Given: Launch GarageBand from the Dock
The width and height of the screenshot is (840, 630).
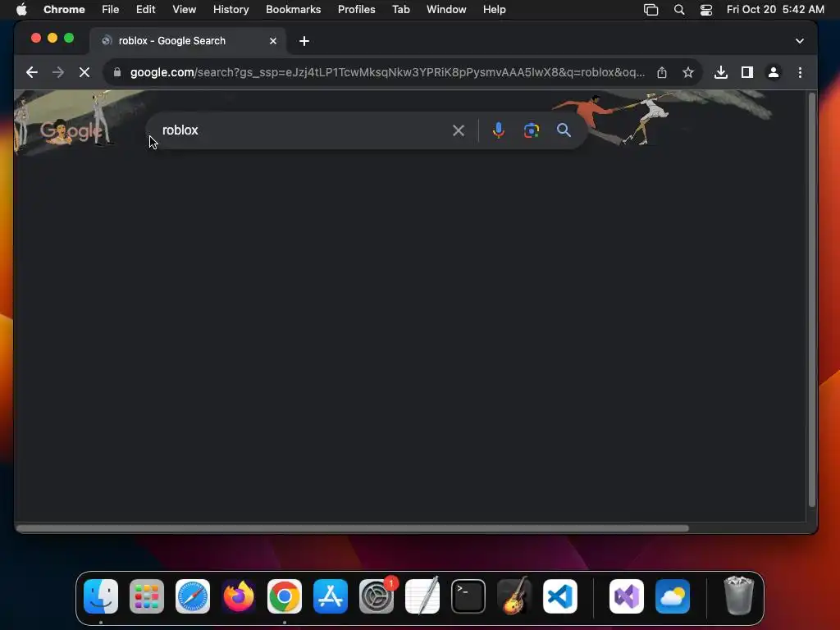Looking at the screenshot, I should 514,596.
